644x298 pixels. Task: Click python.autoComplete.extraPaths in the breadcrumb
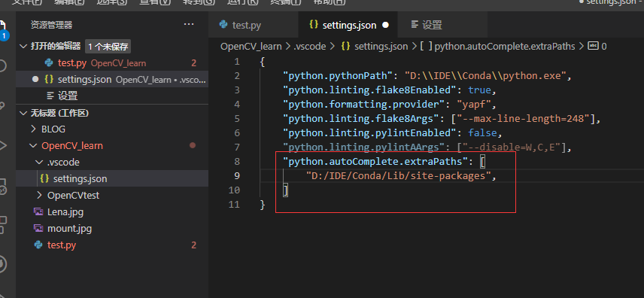(x=504, y=47)
